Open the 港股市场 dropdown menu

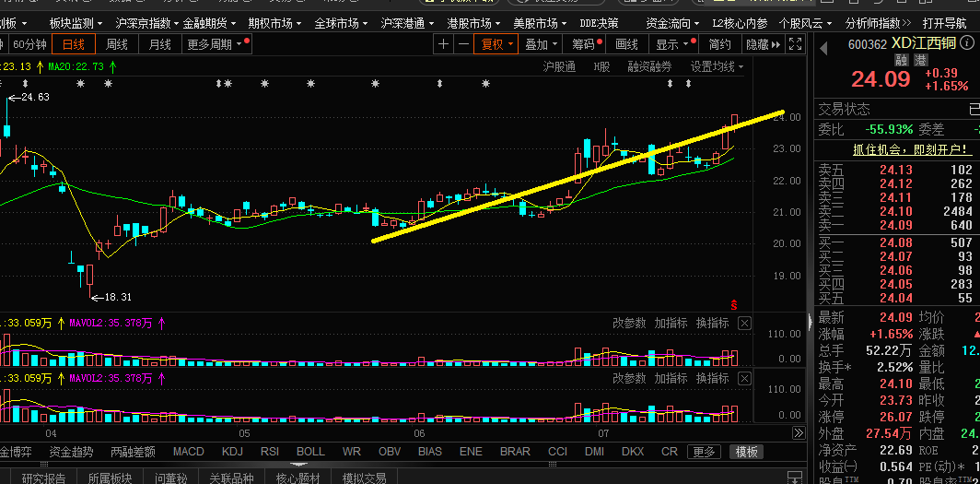[x=473, y=23]
